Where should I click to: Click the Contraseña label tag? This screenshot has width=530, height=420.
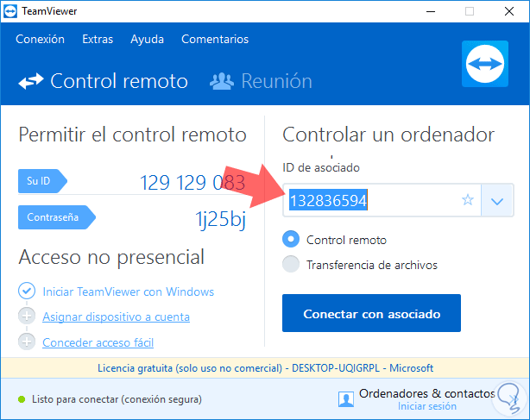57,217
